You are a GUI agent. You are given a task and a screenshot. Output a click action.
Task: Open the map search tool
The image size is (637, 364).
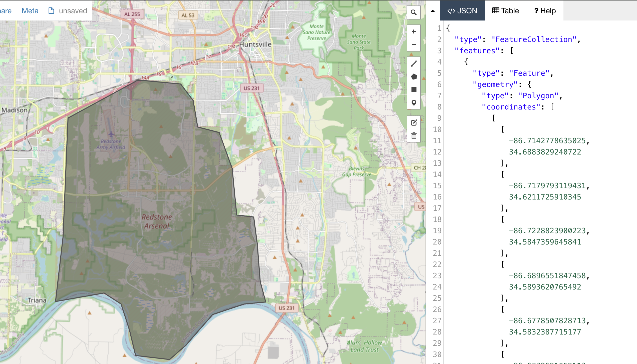[x=414, y=12]
